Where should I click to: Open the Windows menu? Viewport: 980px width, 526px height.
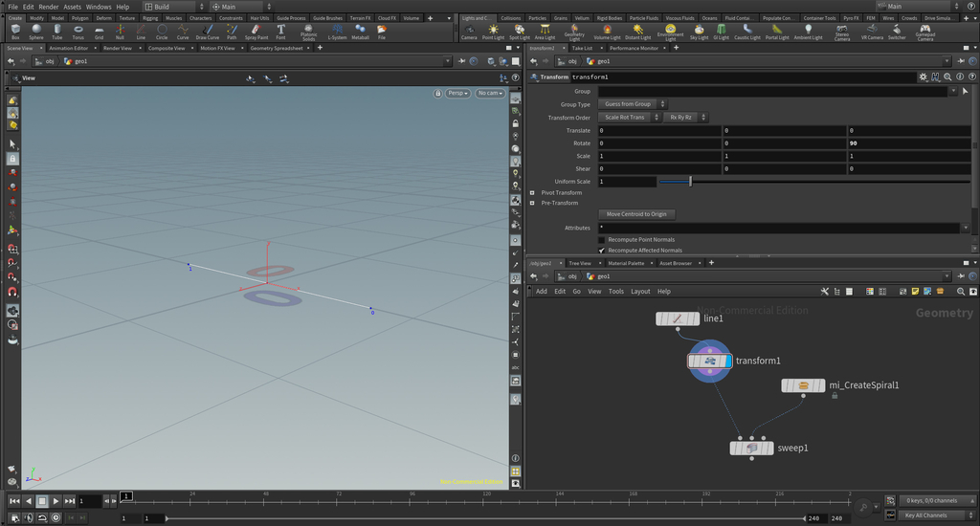pyautogui.click(x=99, y=7)
